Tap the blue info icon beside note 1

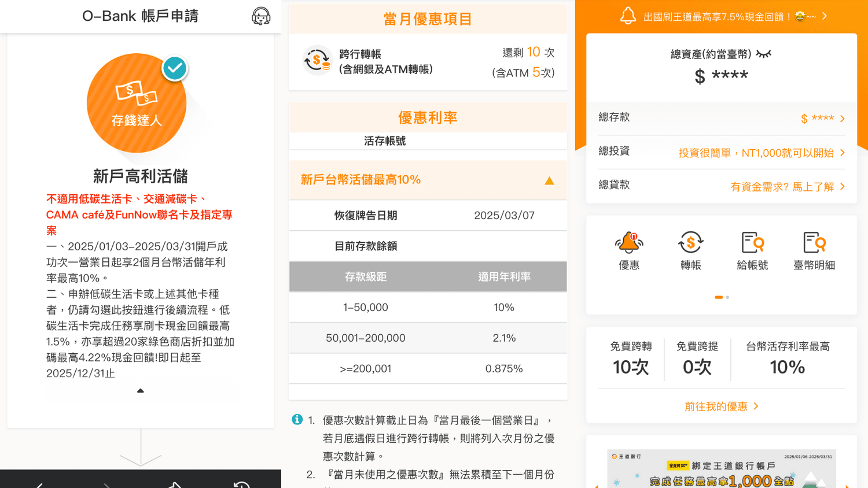pyautogui.click(x=297, y=419)
